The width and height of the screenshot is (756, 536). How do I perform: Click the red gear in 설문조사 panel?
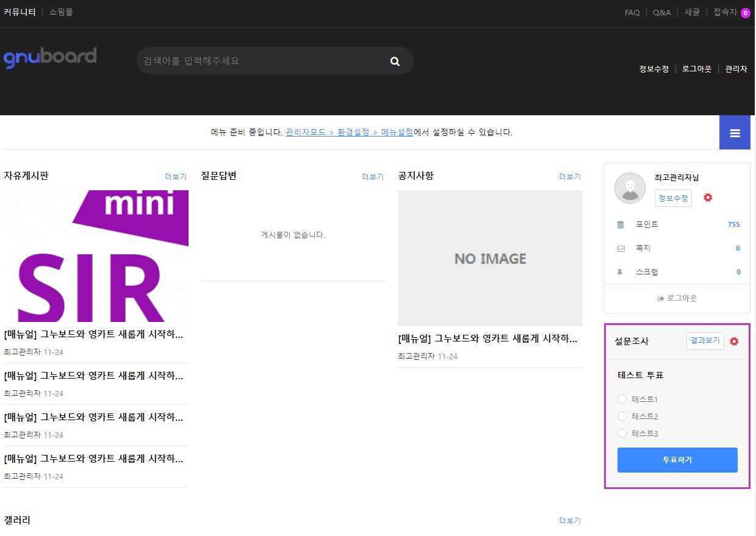click(x=734, y=341)
